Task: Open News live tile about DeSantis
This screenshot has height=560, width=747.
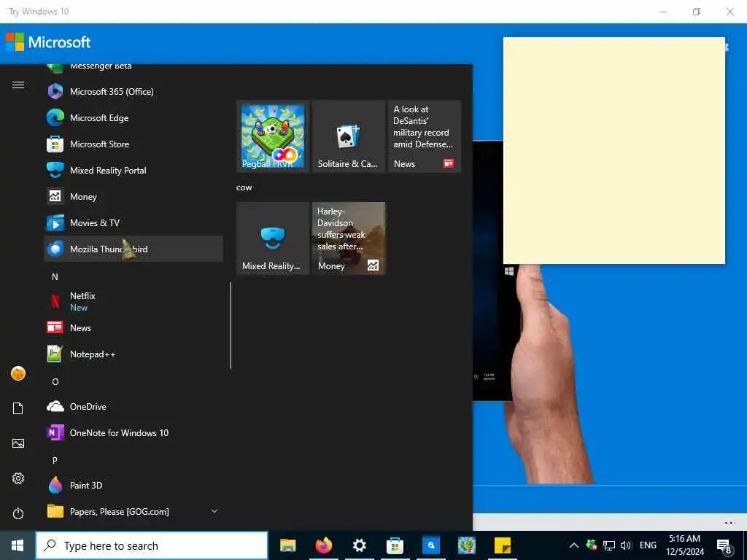Action: [x=425, y=136]
